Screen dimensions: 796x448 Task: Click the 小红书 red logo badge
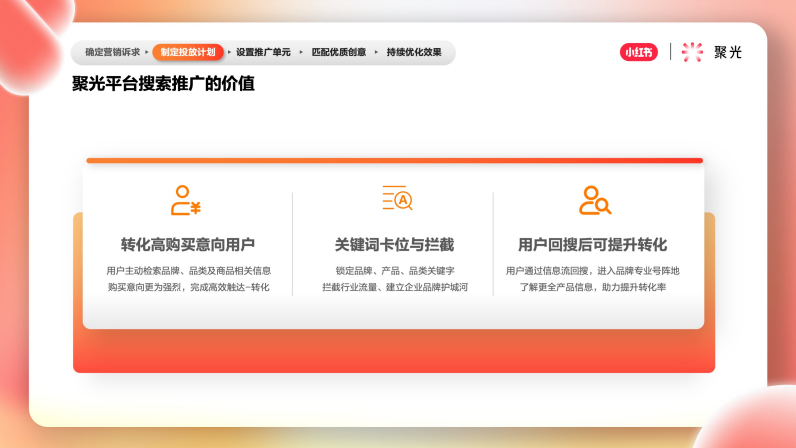tap(639, 52)
